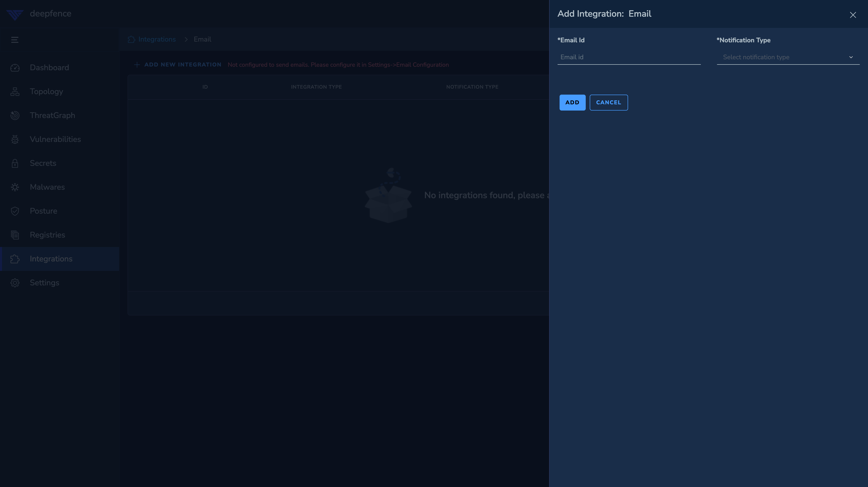Close the Add Integration panel
This screenshot has width=868, height=487.
(x=853, y=15)
